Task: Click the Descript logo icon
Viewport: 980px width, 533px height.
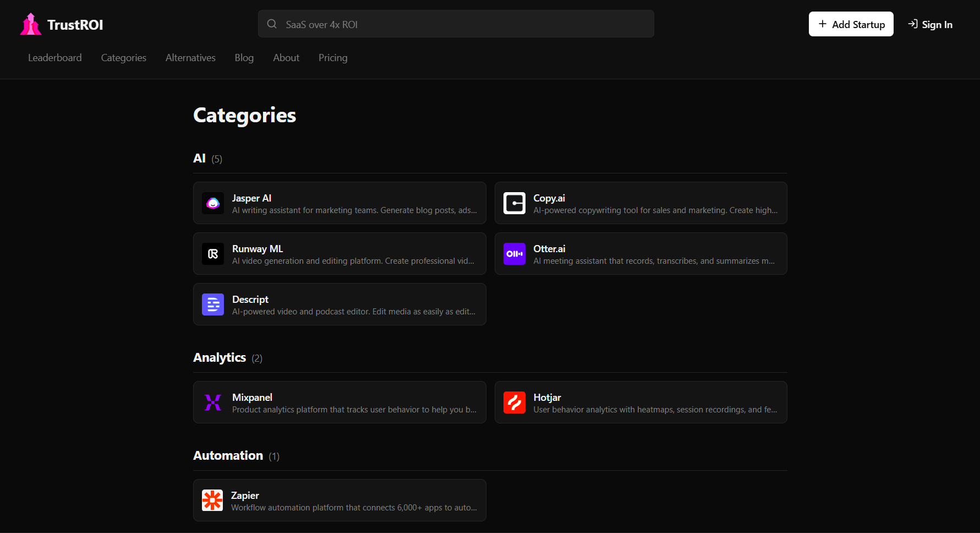Action: click(x=213, y=304)
